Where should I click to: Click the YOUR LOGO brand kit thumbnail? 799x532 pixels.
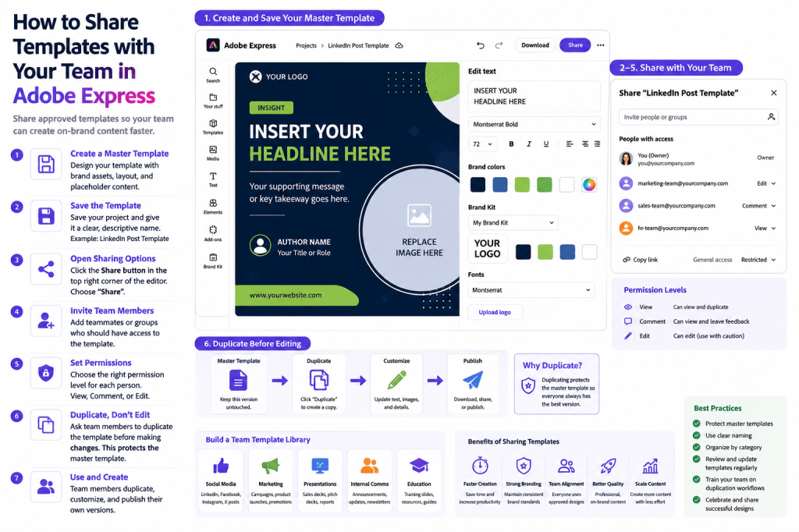tap(487, 248)
